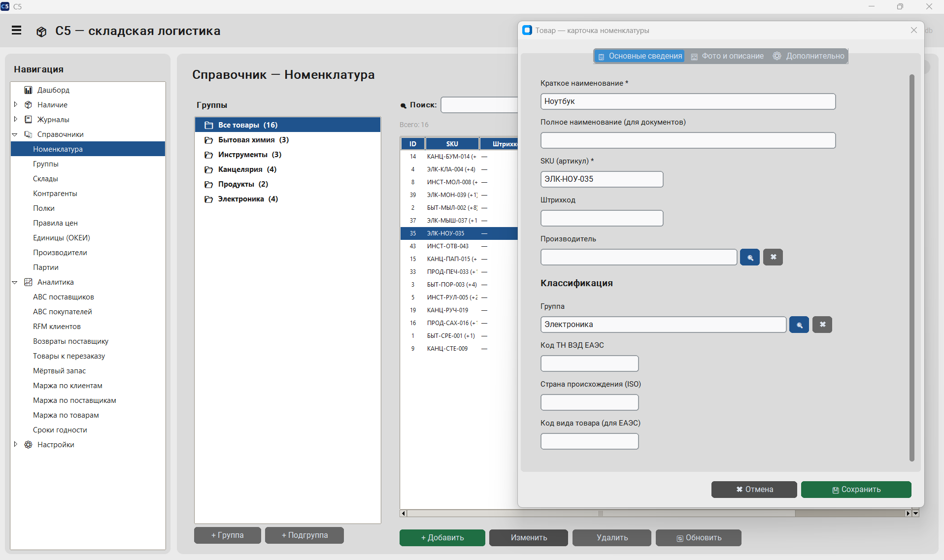
Task: Switch to Основные сведения tab
Action: pos(639,56)
